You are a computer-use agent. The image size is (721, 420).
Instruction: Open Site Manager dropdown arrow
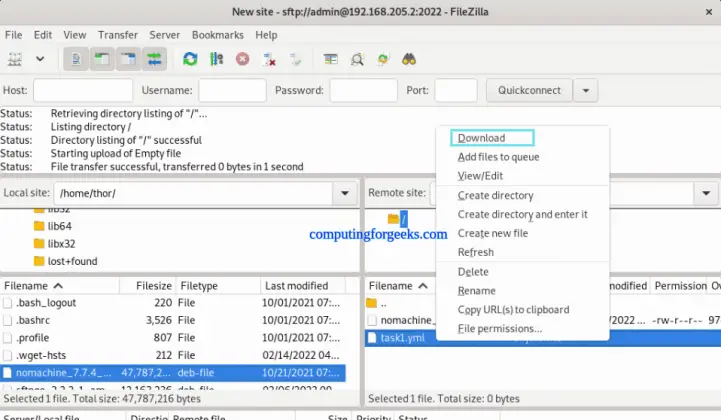pos(41,59)
